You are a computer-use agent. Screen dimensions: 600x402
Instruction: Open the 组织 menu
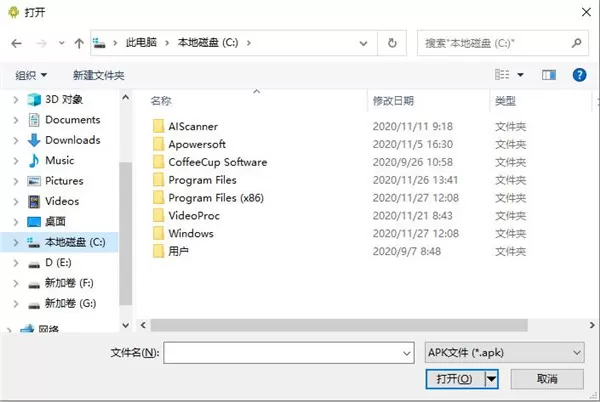click(x=31, y=75)
